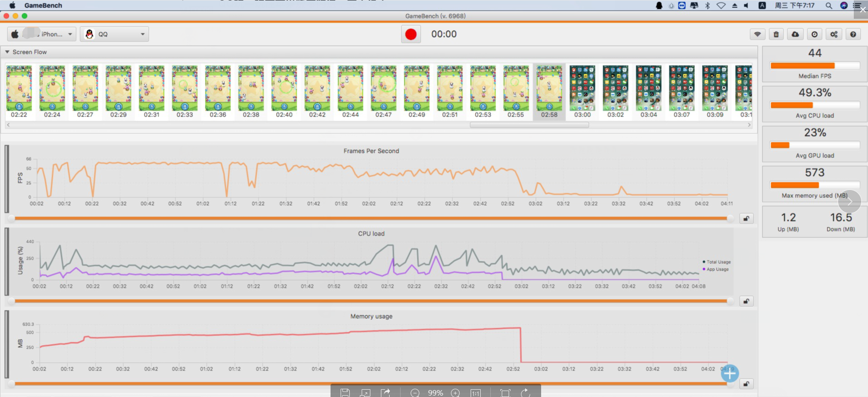This screenshot has width=868, height=397.
Task: Open image in new window icon
Action: [x=365, y=392]
